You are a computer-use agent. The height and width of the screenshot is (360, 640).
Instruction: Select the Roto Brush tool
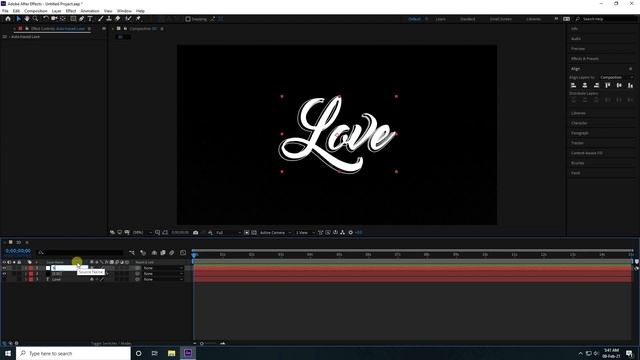tap(128, 19)
